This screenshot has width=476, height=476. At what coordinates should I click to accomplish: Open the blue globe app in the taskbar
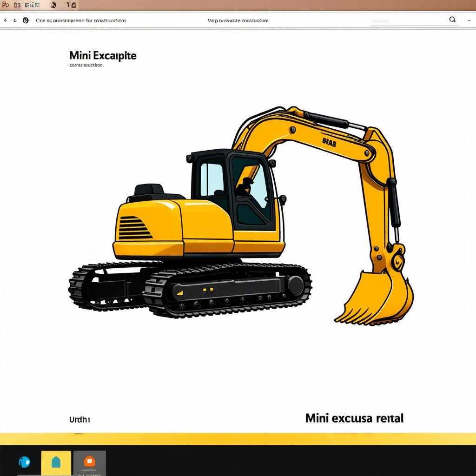point(24,462)
